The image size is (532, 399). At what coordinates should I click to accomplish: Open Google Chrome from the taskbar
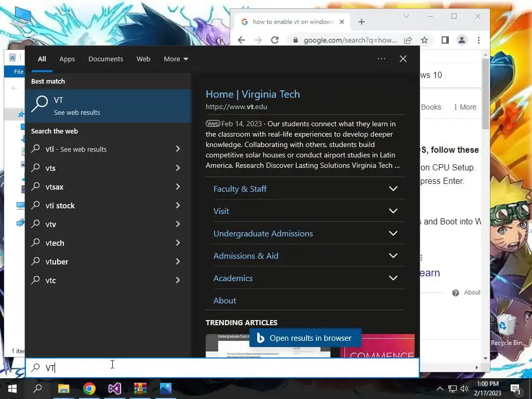coord(89,389)
